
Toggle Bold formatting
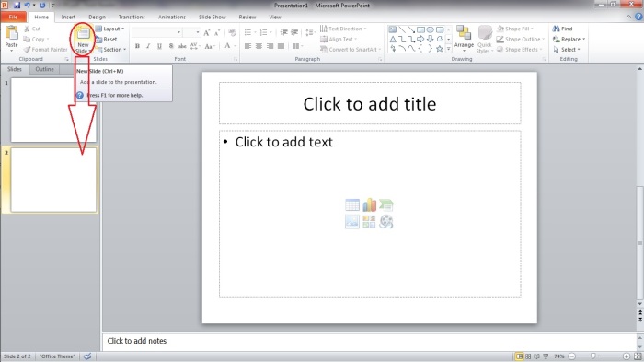[137, 46]
